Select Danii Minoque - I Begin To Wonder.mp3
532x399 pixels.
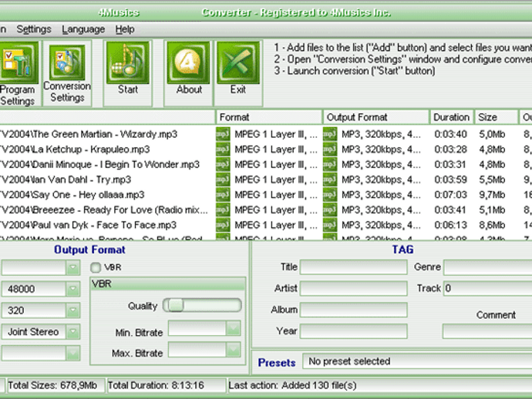coord(99,165)
